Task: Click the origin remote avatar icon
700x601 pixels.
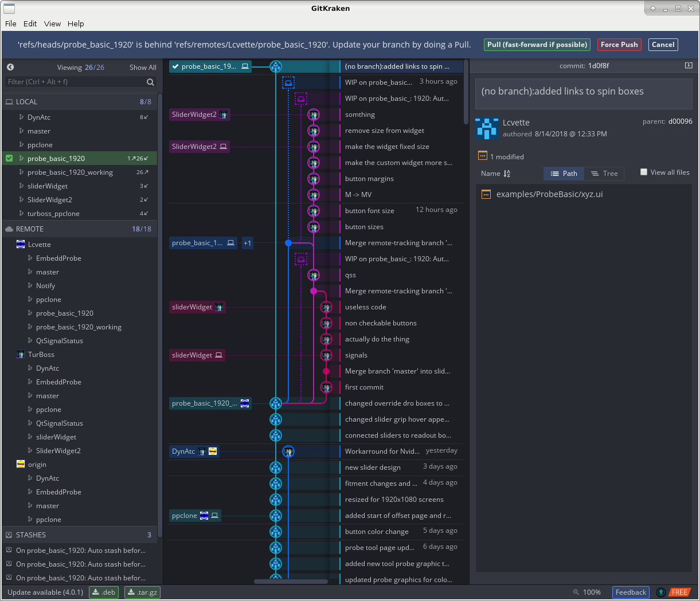Action: 21,465
